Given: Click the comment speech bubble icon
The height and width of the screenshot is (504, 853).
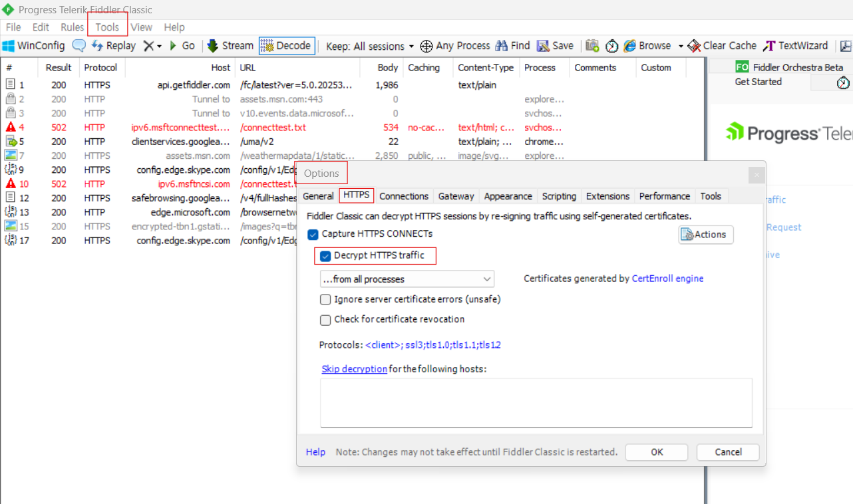Looking at the screenshot, I should [x=79, y=46].
